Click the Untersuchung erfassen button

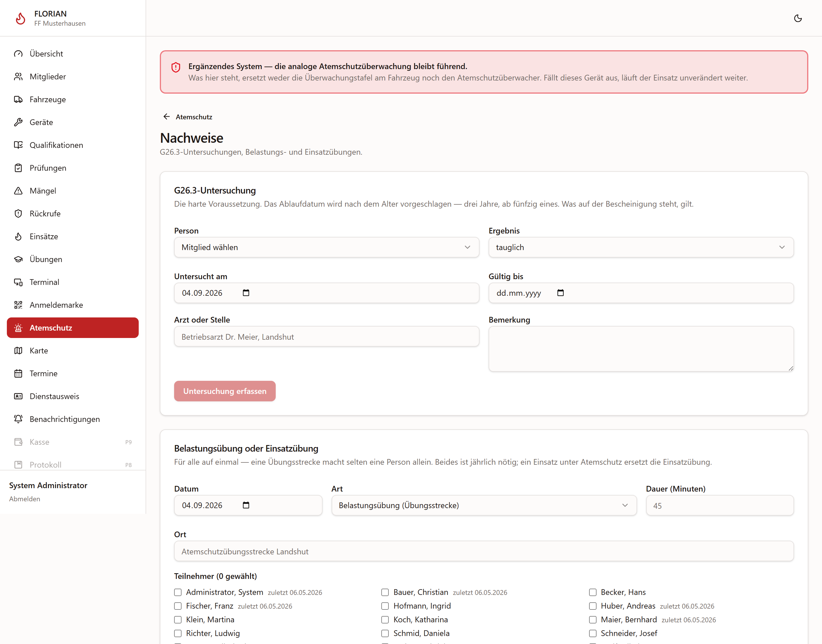(225, 391)
